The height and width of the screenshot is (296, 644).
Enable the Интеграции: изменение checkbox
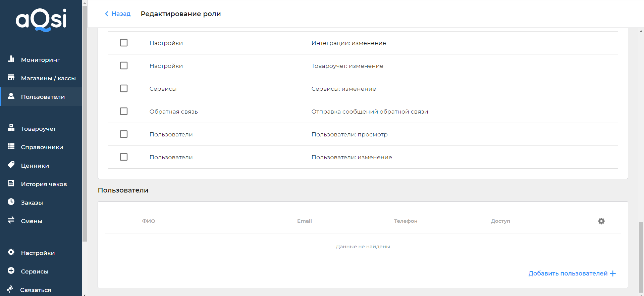tap(124, 43)
